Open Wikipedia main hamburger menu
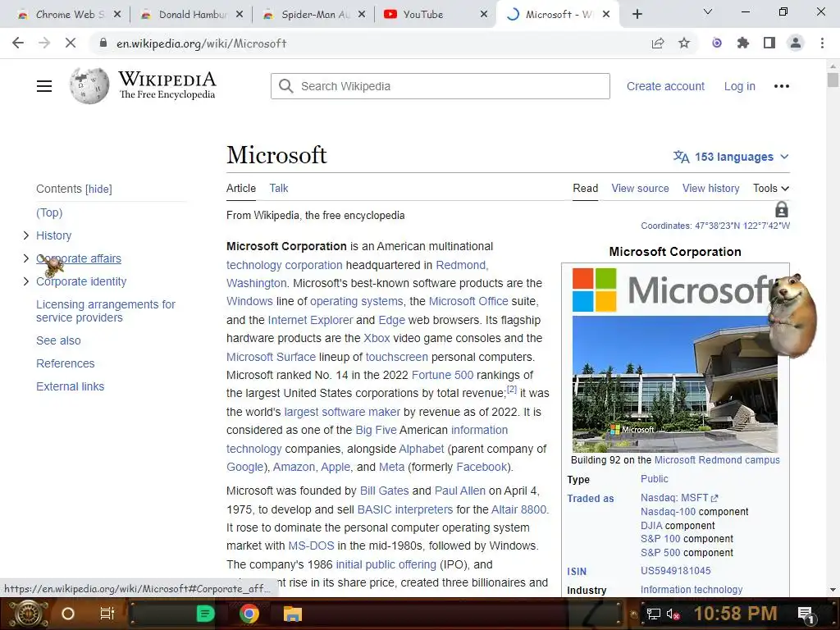Screen dimensions: 840x630 [x=44, y=86]
